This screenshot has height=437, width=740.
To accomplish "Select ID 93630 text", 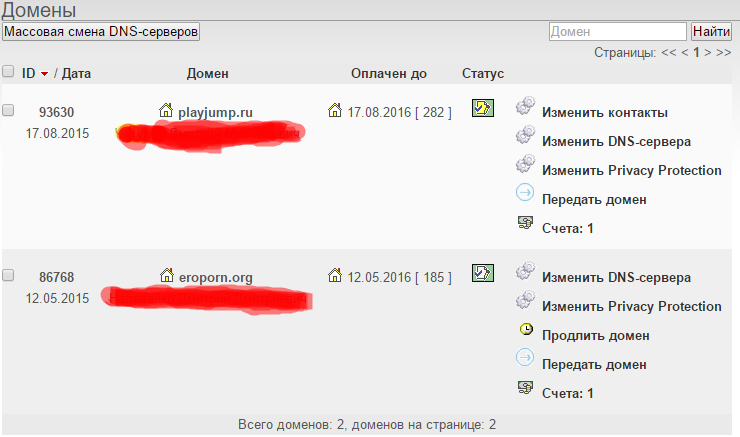I will 57,112.
